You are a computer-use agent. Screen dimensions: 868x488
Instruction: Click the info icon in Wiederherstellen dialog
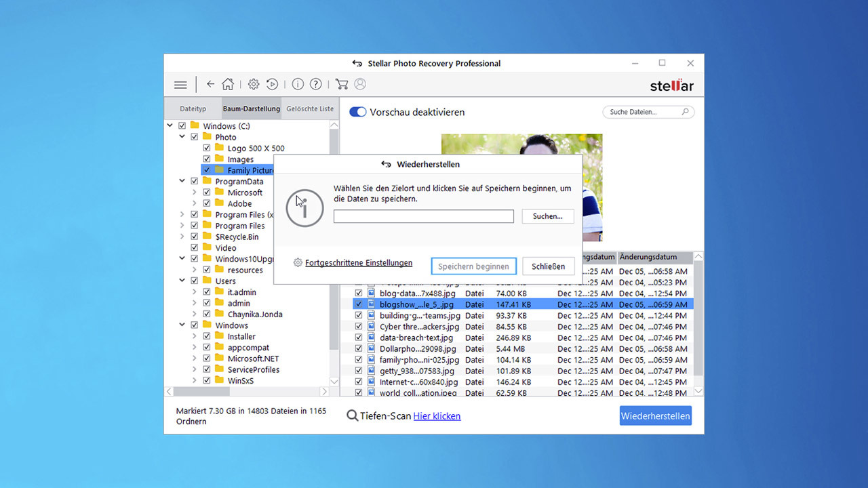[x=304, y=208]
